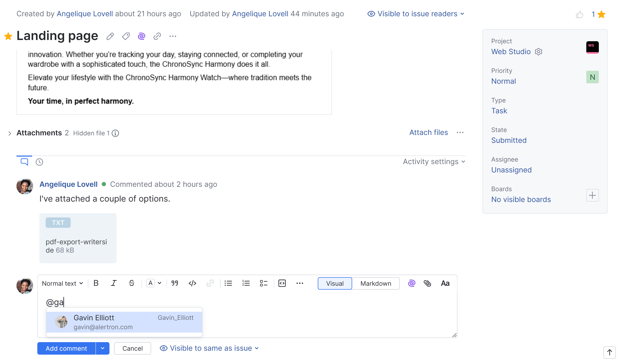Switch to the comments activity tab

click(x=24, y=162)
